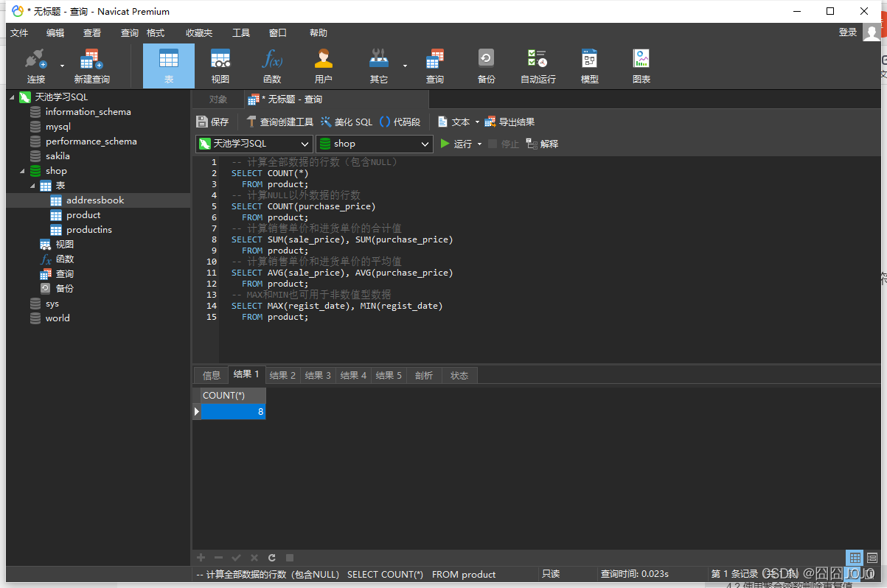Select the productins table

89,230
